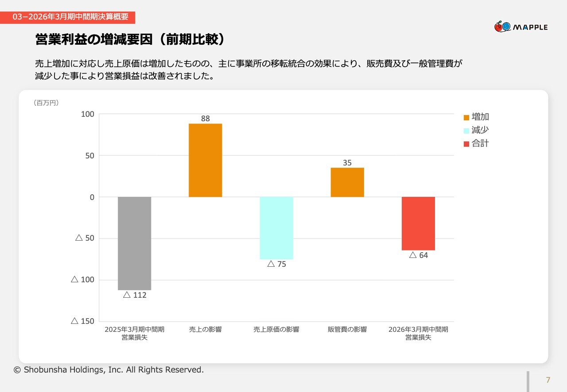Select the cyan 売上原価の影響 bar
The height and width of the screenshot is (392, 567).
point(276,228)
